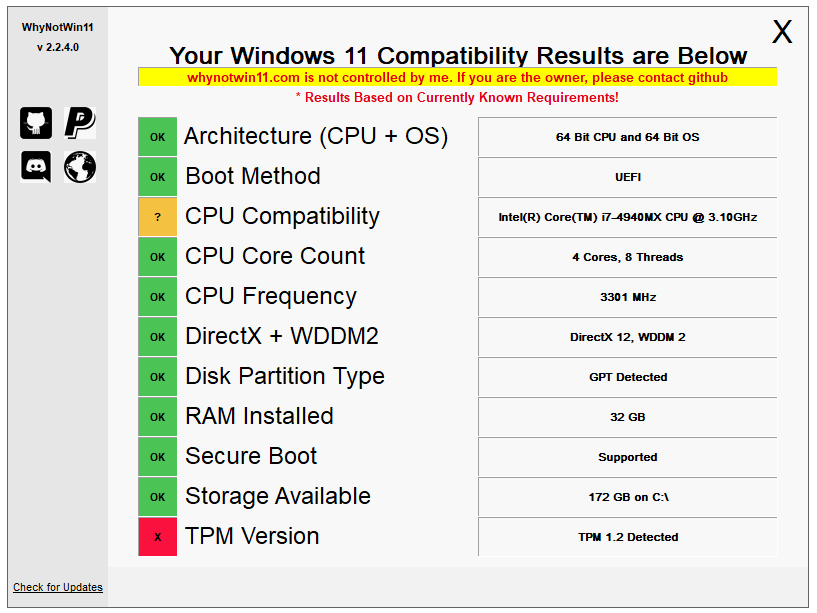Click the green OK beside Architecture
Image resolution: width=817 pixels, height=613 pixels.
coord(157,137)
